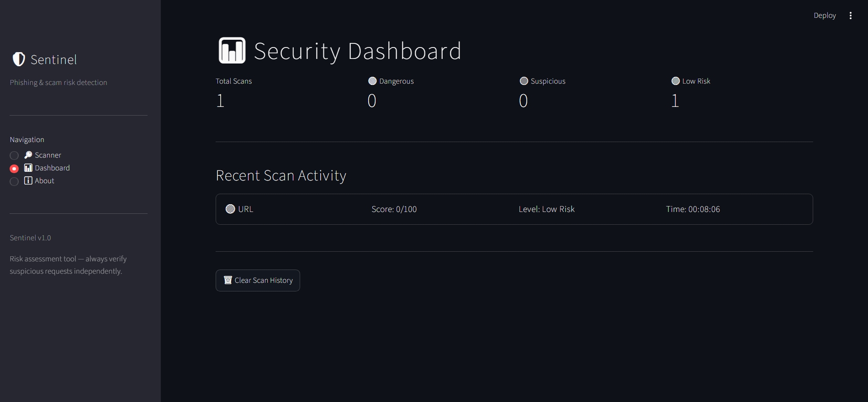Click the Suspicious metric indicator circle
Screen dimensions: 868x402
pyautogui.click(x=524, y=81)
